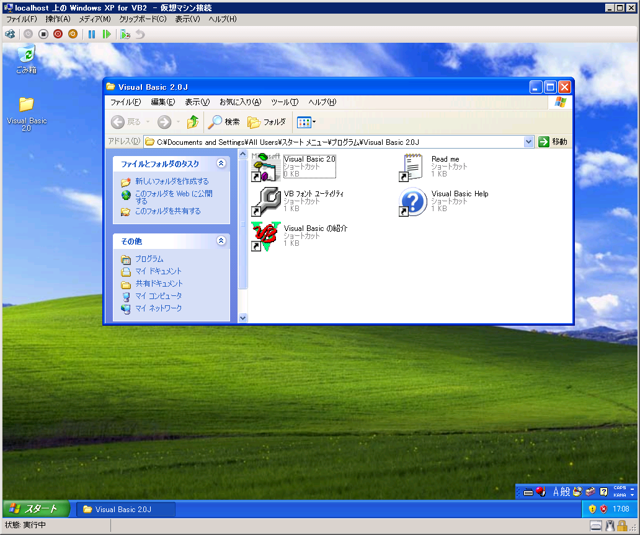Image resolution: width=640 pixels, height=535 pixels.
Task: Open the マイ コンピュータ link
Action: (158, 295)
